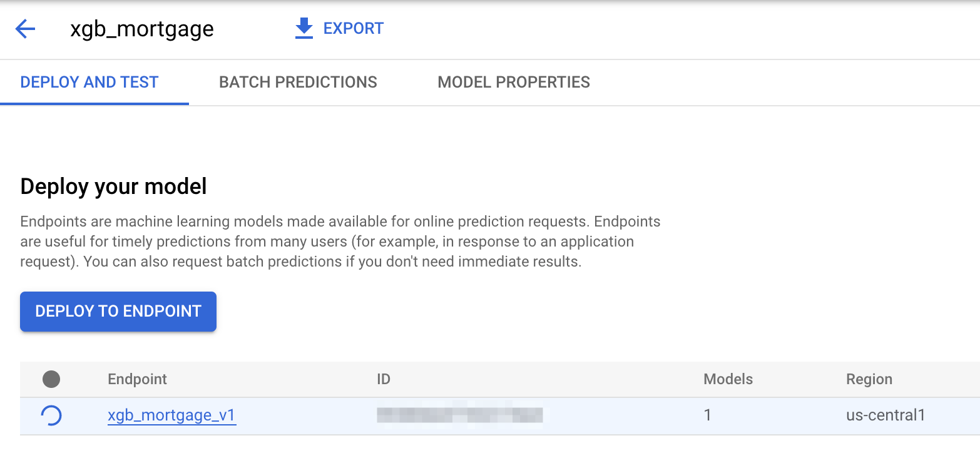This screenshot has height=453, width=980.
Task: Click the us-central1 region cell
Action: [885, 415]
